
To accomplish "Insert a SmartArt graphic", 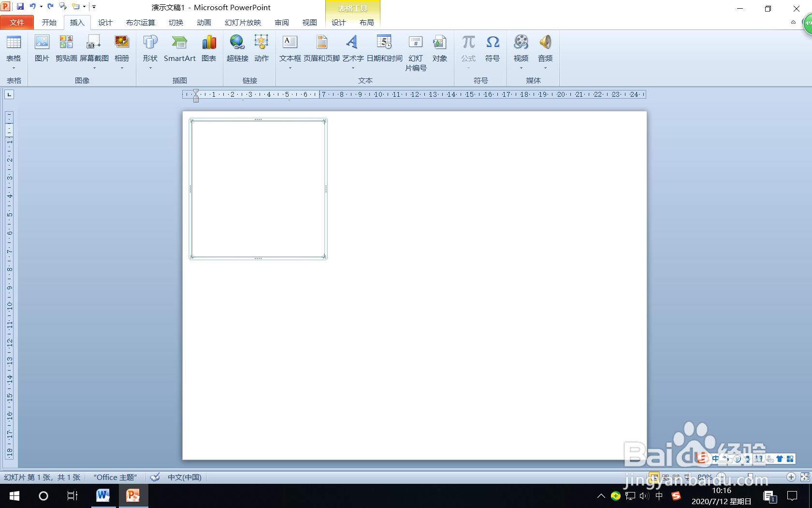I will pyautogui.click(x=180, y=48).
